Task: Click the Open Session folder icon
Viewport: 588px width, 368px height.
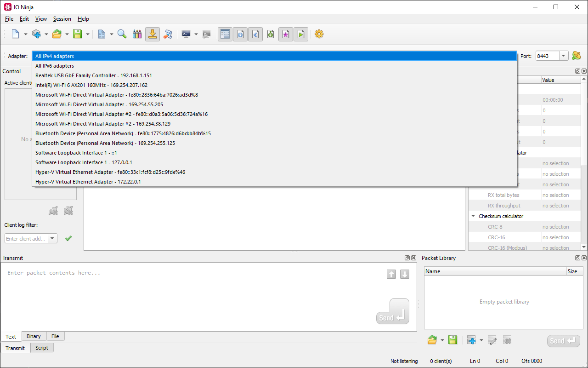Action: [57, 34]
